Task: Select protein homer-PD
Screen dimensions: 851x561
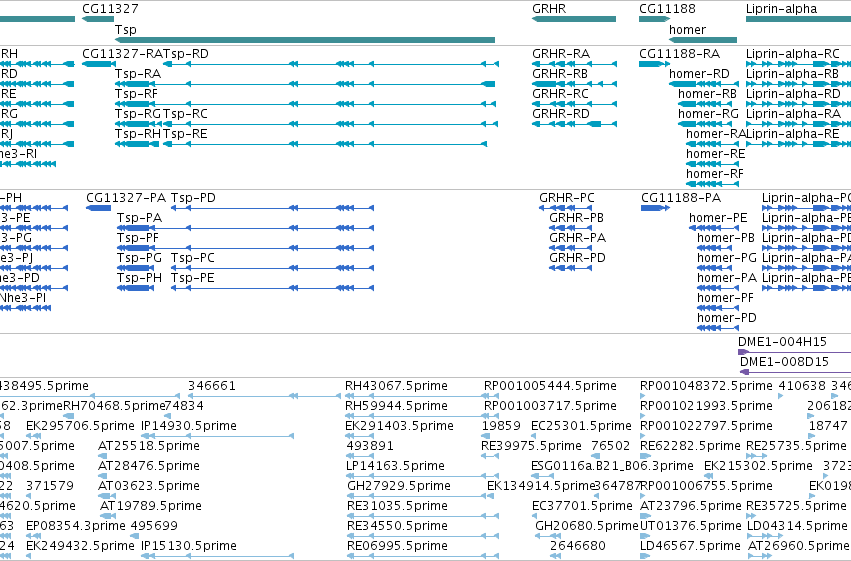Action: click(727, 318)
